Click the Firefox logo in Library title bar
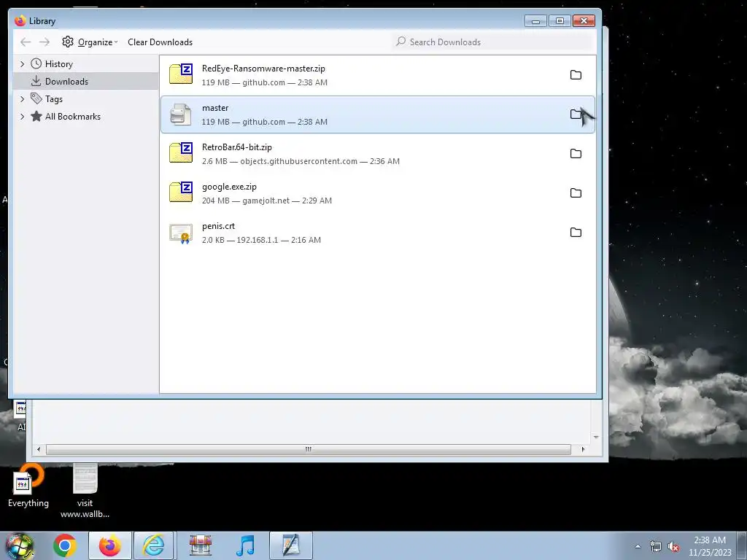747x560 pixels. (x=20, y=21)
